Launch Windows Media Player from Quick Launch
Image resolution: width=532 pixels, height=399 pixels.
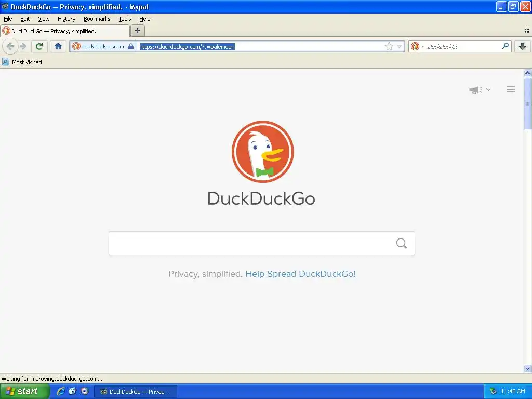(84, 391)
